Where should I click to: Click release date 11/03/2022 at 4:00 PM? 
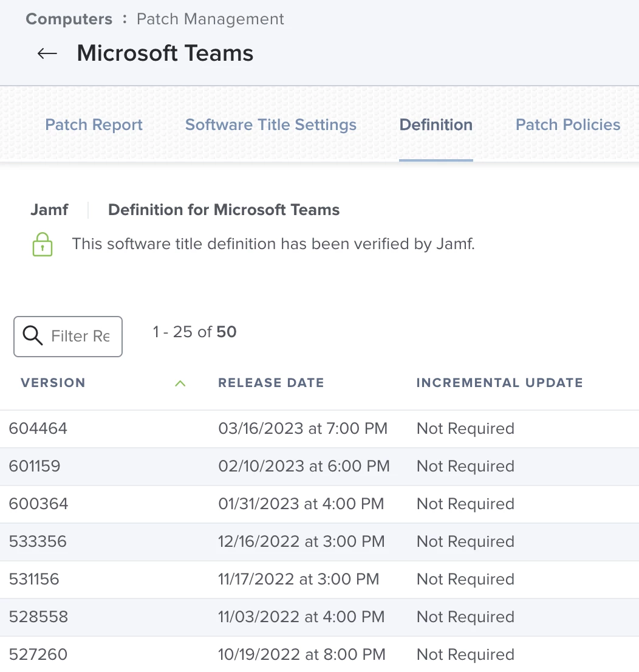point(301,617)
